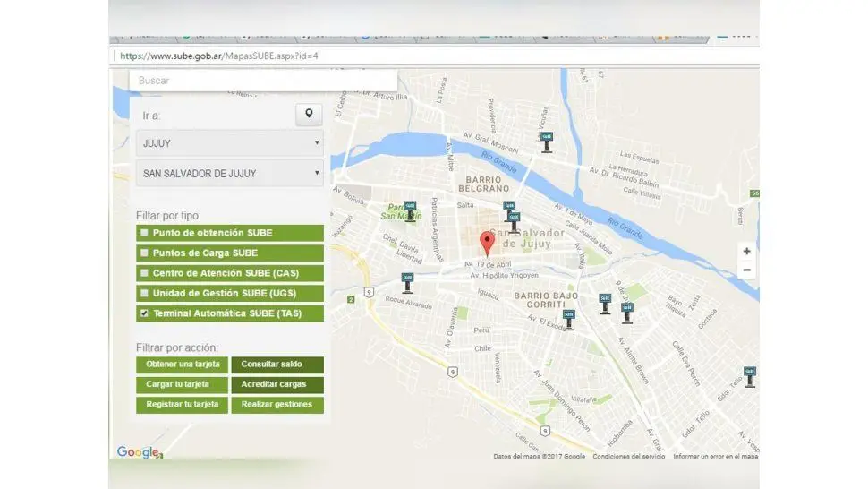
Task: Click the Av. Hipólito Yrigoyen street label
Action: point(504,275)
